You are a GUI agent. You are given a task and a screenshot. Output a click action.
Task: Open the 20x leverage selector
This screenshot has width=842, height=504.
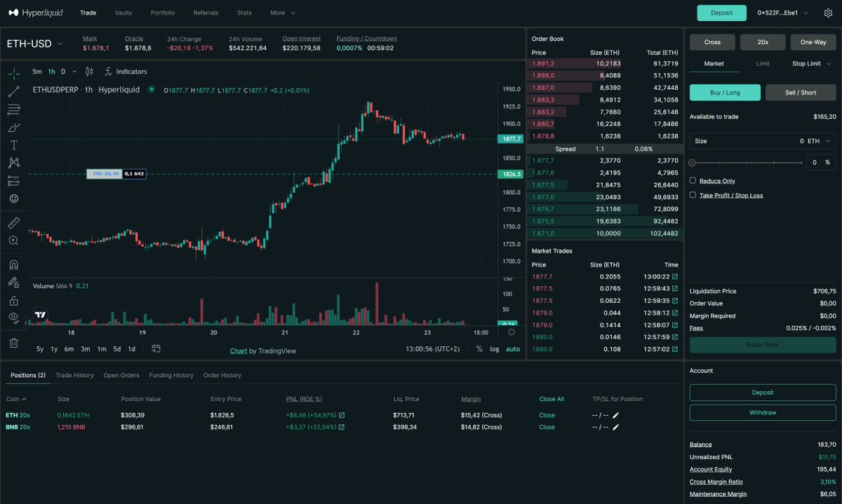tap(763, 42)
